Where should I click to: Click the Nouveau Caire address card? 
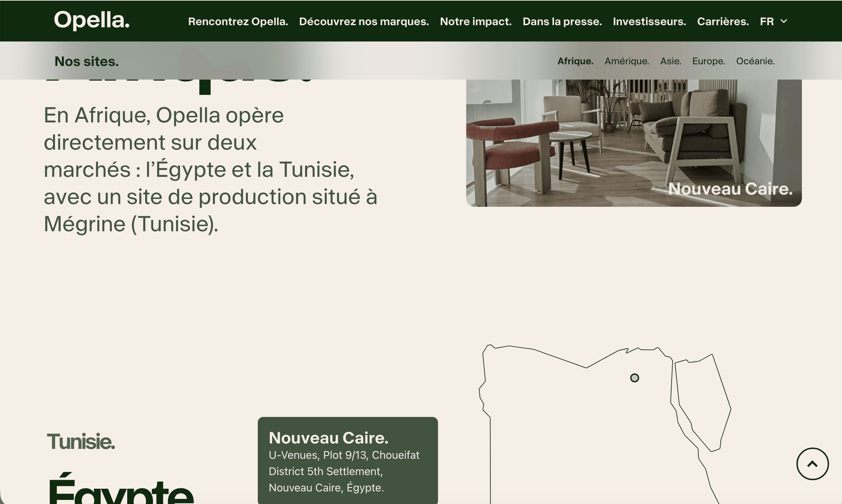tap(348, 461)
